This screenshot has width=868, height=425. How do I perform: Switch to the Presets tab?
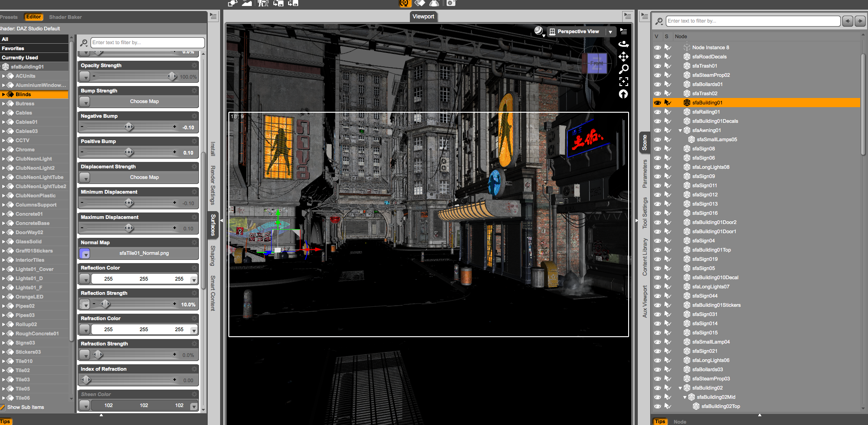click(9, 17)
